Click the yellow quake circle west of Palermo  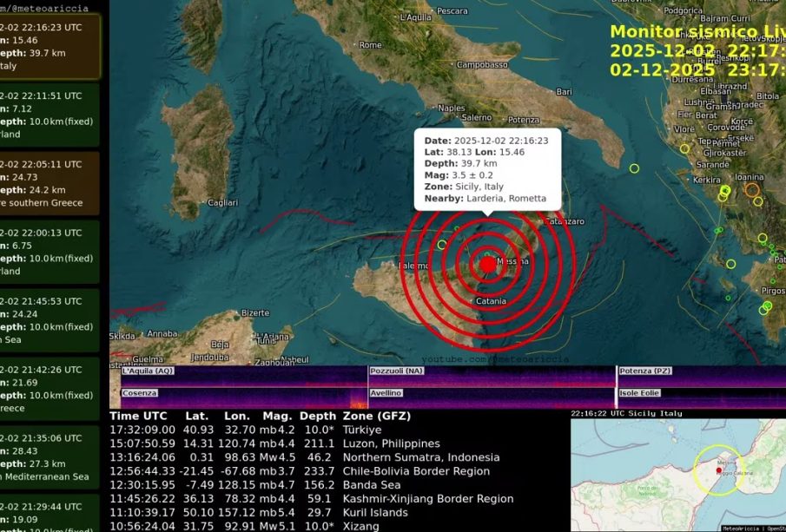pyautogui.click(x=442, y=245)
